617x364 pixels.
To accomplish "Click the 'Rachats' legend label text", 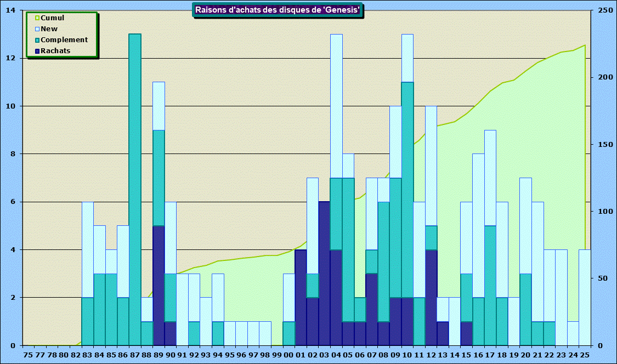I will pyautogui.click(x=55, y=51).
